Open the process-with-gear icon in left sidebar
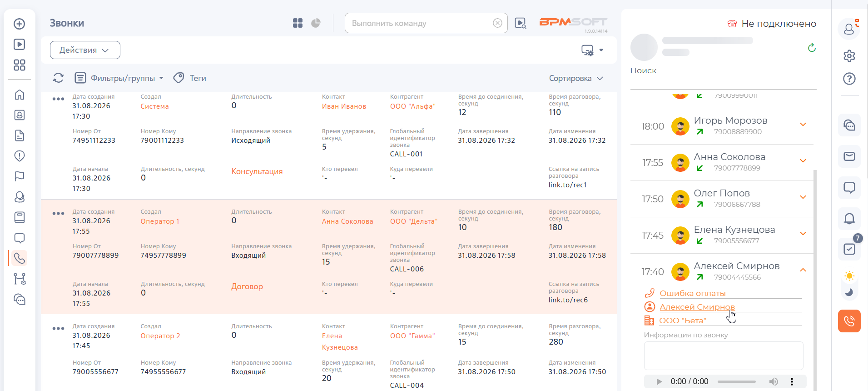The image size is (868, 391). click(20, 279)
